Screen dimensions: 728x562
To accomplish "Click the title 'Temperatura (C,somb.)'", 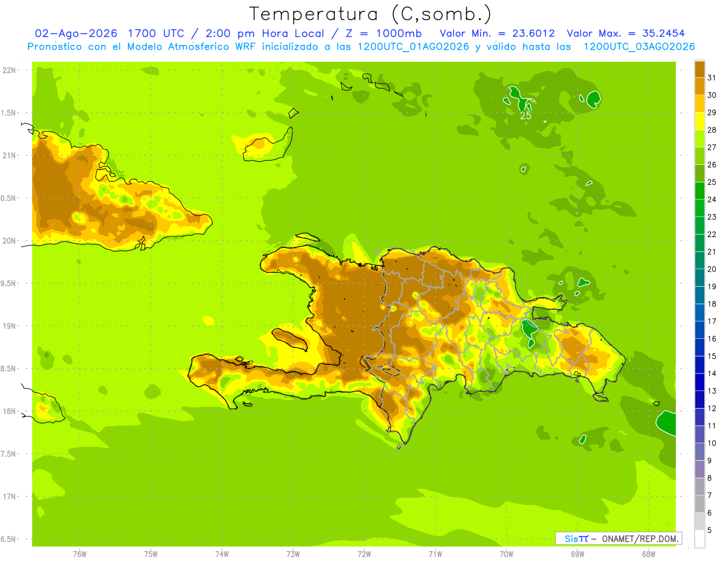I will (371, 14).
